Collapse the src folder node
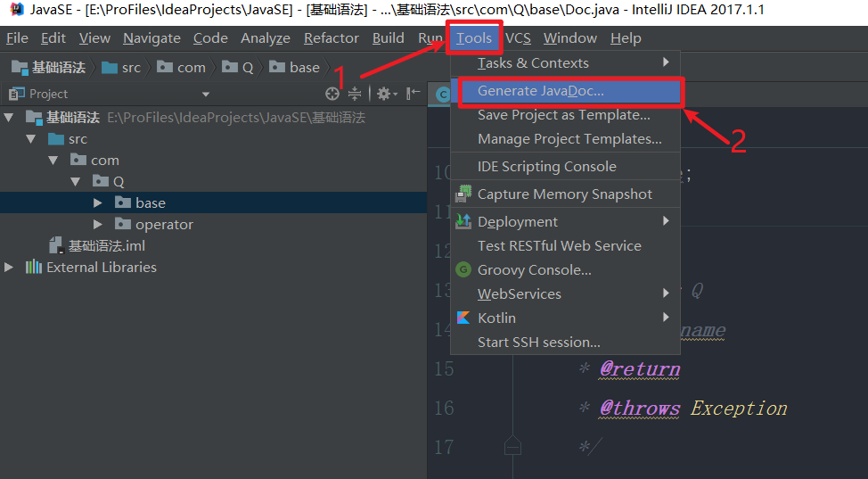The width and height of the screenshot is (868, 479). [x=31, y=138]
